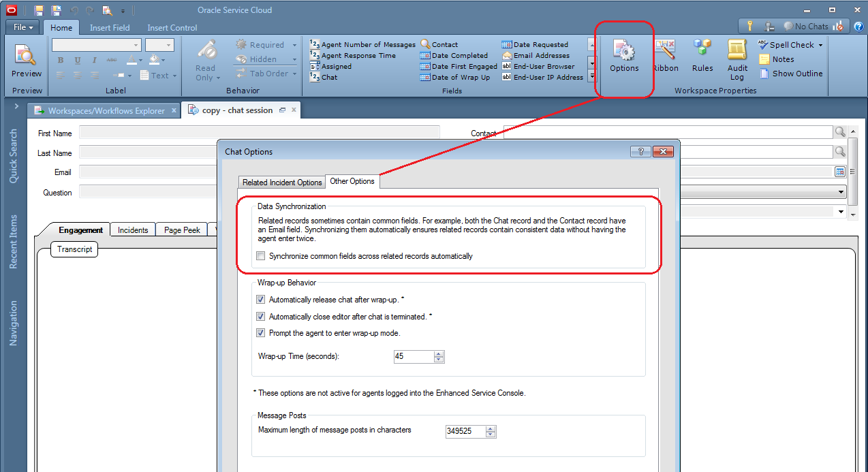This screenshot has height=472, width=868.
Task: Open the font name combo box
Action: (x=96, y=45)
